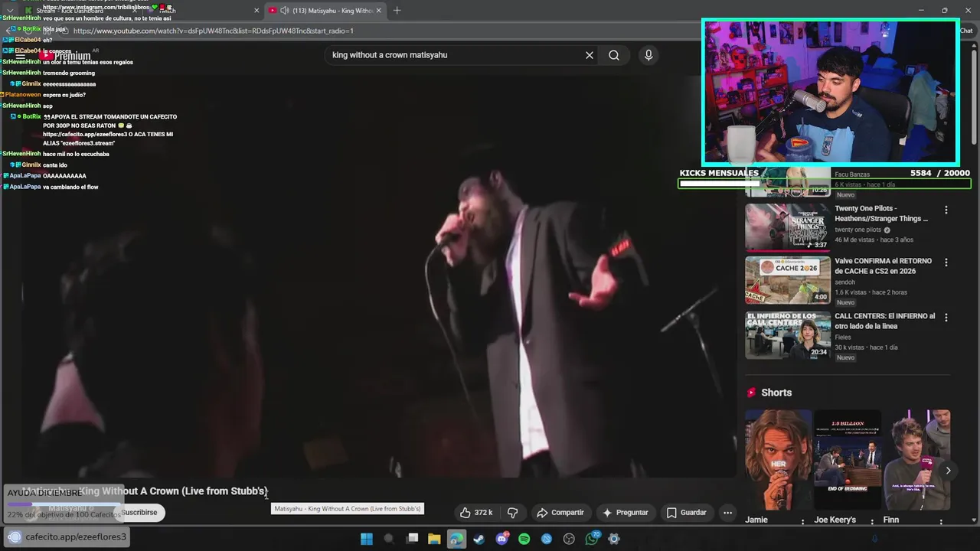Open Twenty One Pilots Heathens video title
980x551 pixels.
(x=881, y=214)
